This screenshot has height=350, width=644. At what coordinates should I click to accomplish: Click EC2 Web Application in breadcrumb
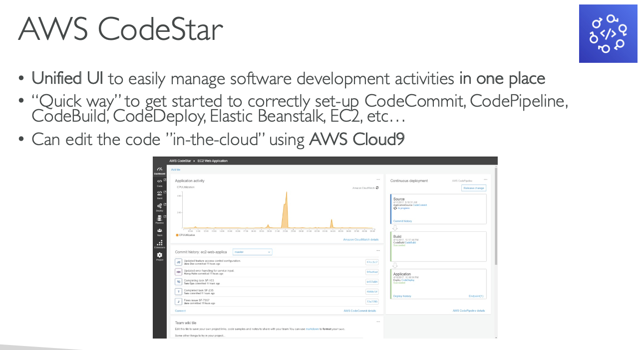[x=212, y=161]
